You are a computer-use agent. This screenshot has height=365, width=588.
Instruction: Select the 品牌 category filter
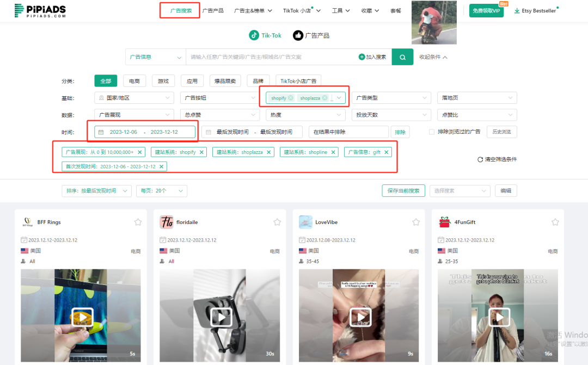click(x=258, y=81)
